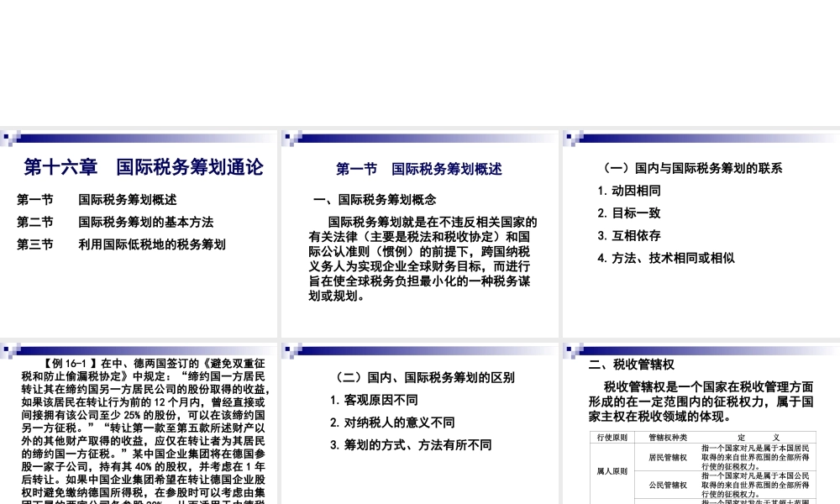
Task: Select the slide containing 【例16-1】 example text
Action: [139, 420]
